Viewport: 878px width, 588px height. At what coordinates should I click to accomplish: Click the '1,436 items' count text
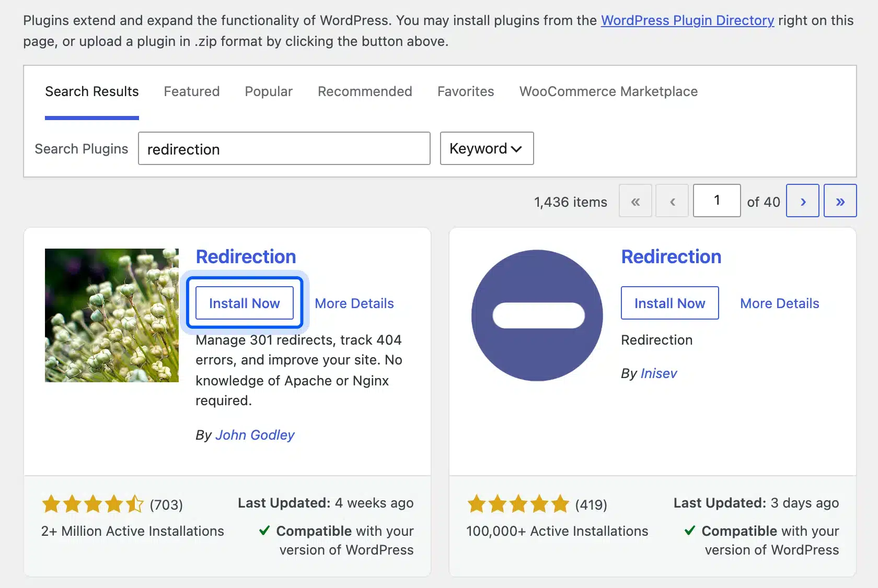click(x=571, y=202)
